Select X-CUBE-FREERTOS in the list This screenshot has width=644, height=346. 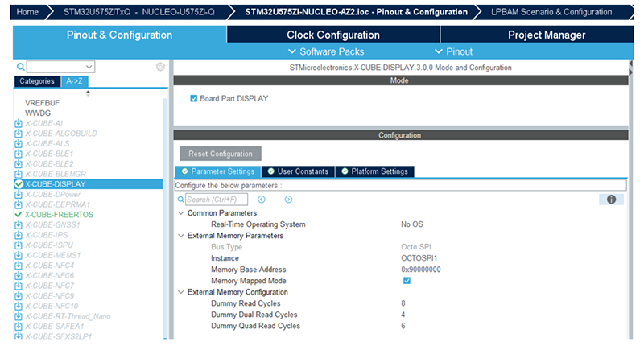(x=59, y=215)
